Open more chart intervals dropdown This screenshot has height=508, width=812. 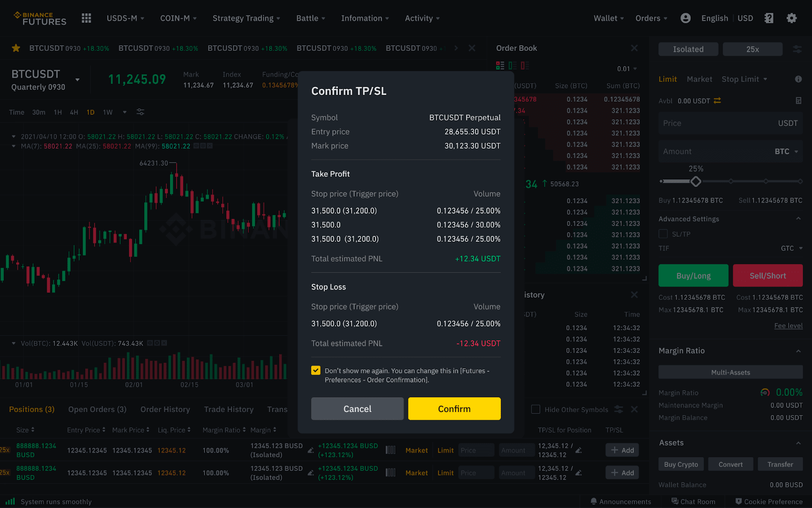tap(124, 112)
